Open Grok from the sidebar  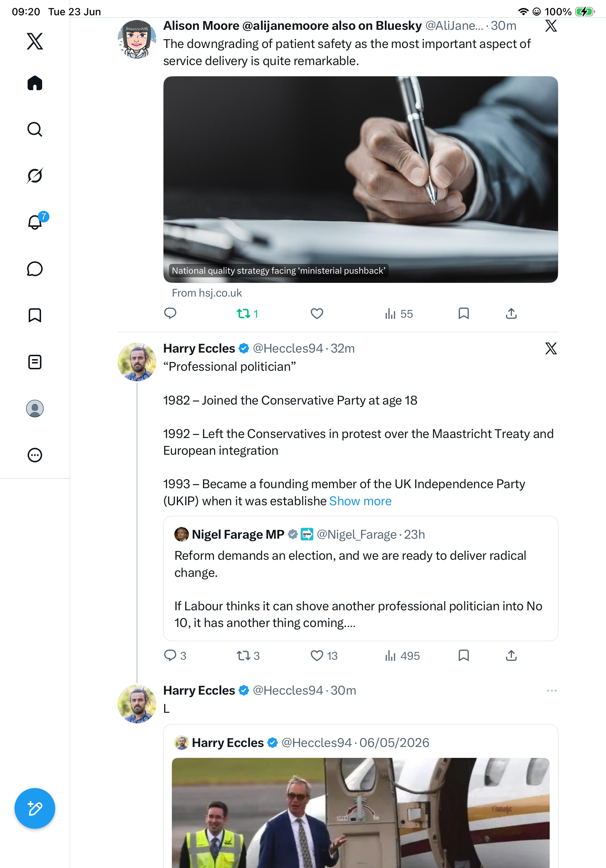35,176
